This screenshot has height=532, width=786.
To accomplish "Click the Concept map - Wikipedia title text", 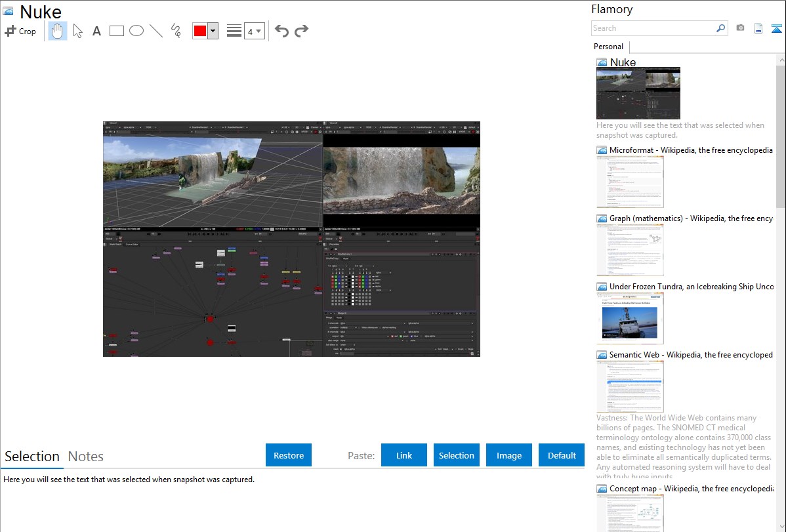I will [691, 488].
